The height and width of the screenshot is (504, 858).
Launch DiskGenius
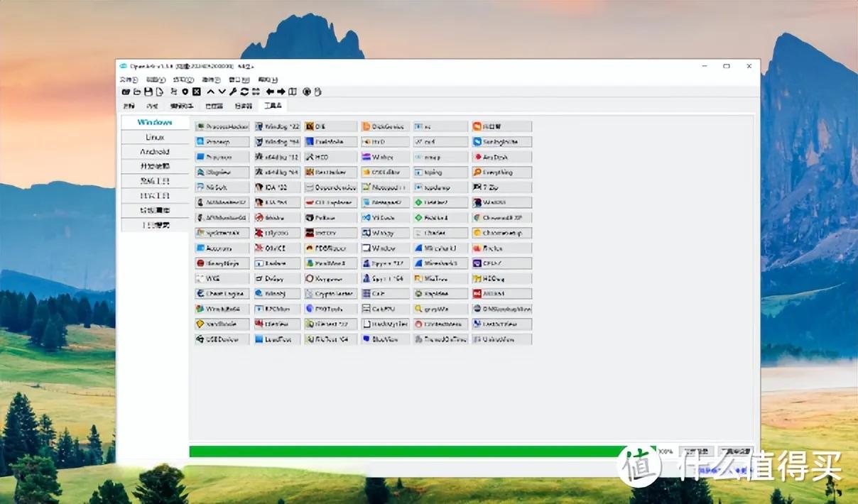click(x=385, y=126)
